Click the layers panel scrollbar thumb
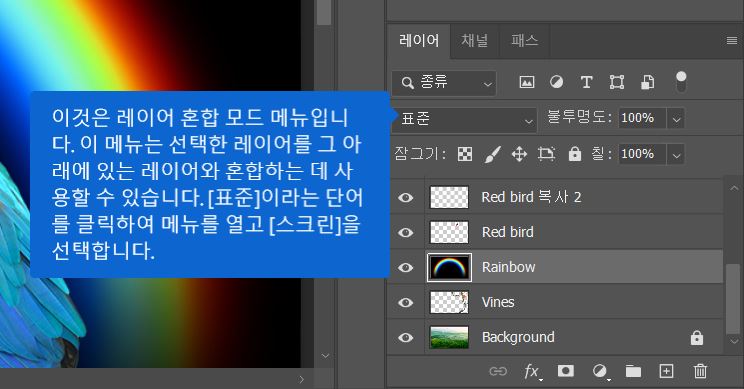744x389 pixels. (x=734, y=298)
